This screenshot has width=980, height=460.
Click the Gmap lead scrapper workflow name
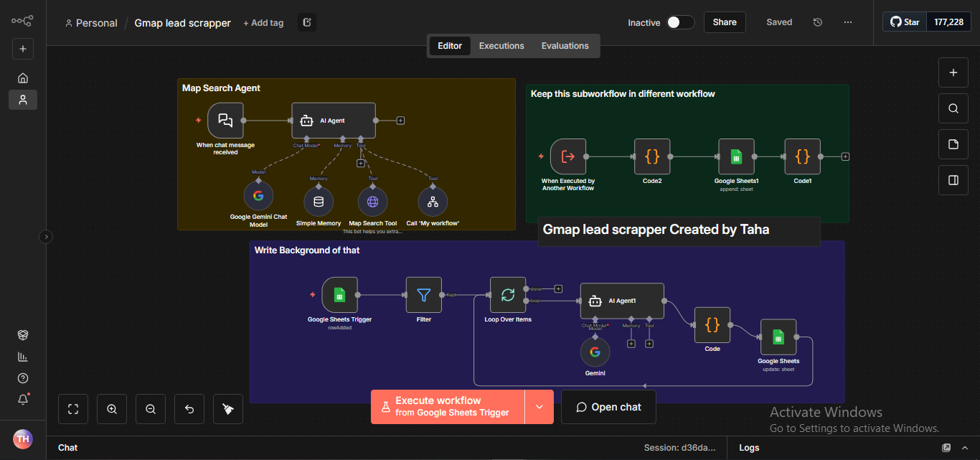183,23
